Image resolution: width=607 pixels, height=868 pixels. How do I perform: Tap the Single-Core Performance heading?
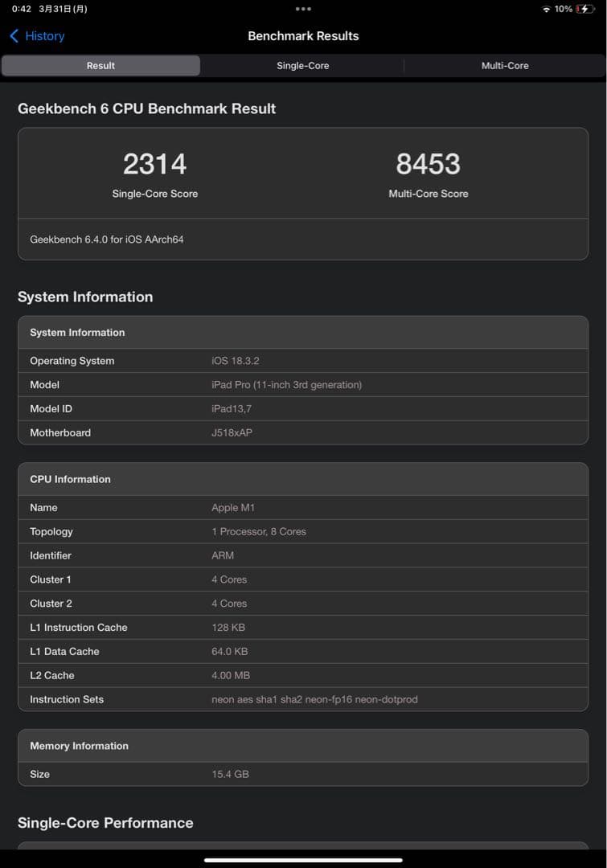pyautogui.click(x=105, y=823)
